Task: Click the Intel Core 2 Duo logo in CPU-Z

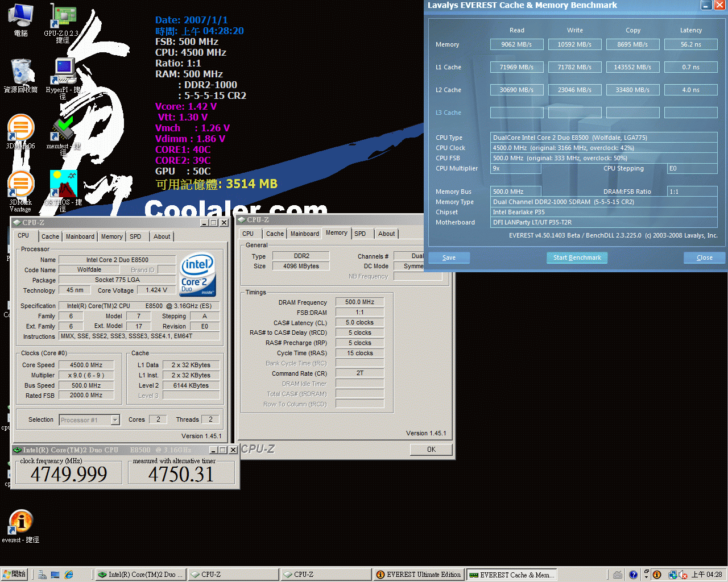Action: coord(197,275)
